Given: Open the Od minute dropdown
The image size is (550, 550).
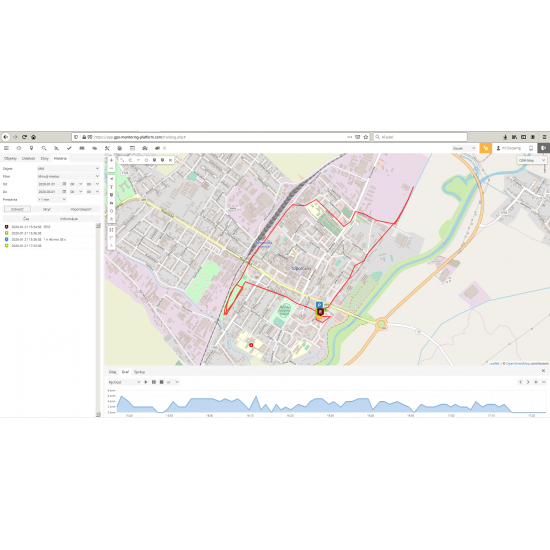Looking at the screenshot, I should [93, 184].
